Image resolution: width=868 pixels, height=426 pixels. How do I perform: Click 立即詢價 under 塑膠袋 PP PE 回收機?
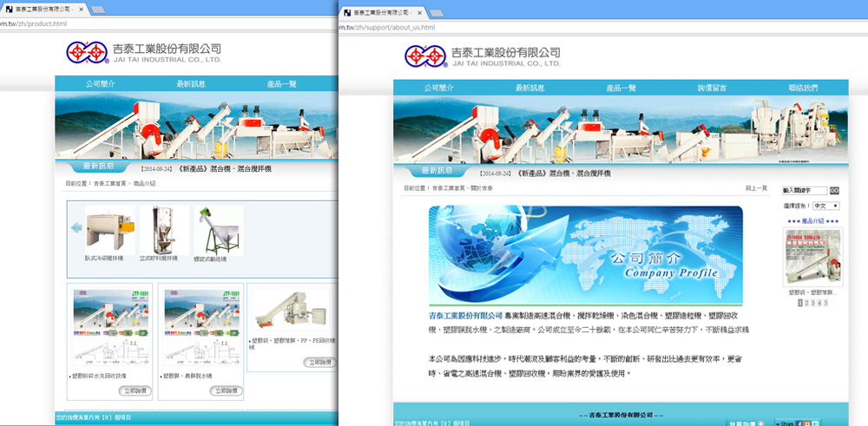click(320, 363)
